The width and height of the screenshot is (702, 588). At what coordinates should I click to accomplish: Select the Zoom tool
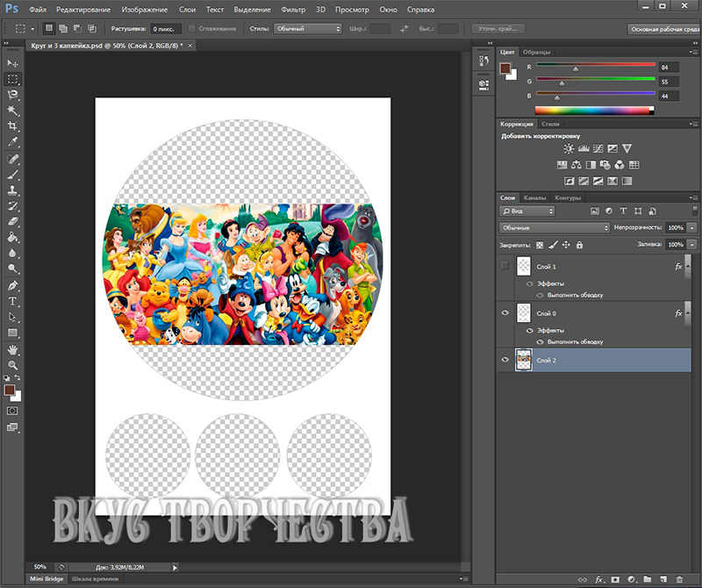pos(12,365)
